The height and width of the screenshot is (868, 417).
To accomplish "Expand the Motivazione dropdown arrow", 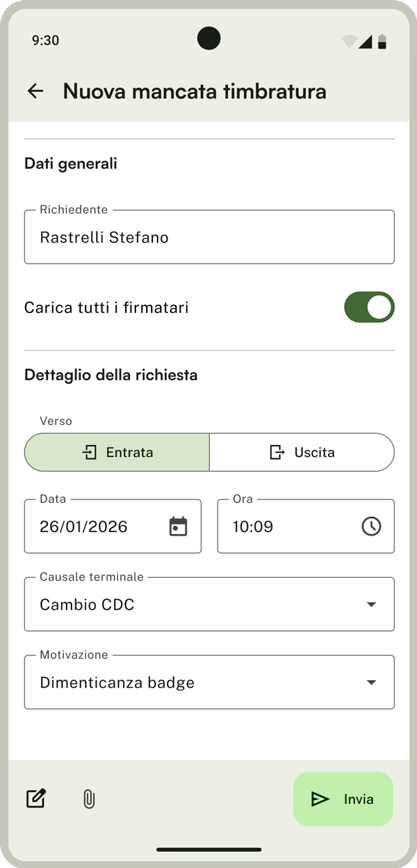I will click(x=371, y=683).
